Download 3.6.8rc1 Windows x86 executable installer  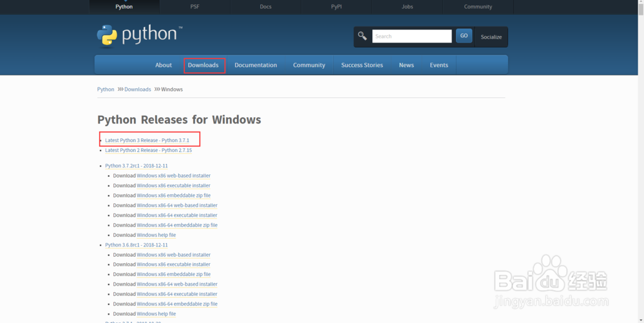[173, 264]
